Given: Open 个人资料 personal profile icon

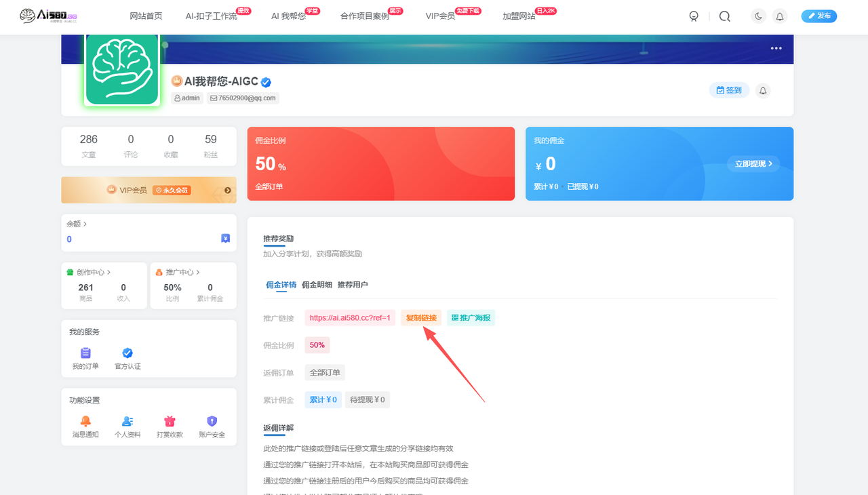Looking at the screenshot, I should (x=127, y=419).
